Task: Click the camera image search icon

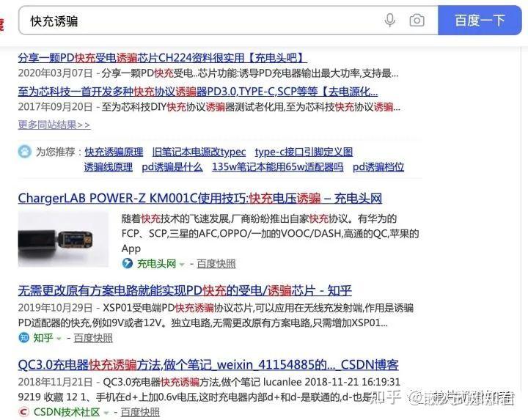Action: click(417, 21)
